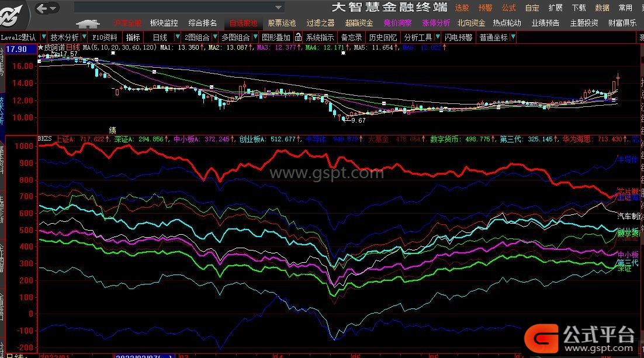The image size is (644, 358).
Task: Toggle the lock icon next to 图形叠加
Action: tap(299, 37)
